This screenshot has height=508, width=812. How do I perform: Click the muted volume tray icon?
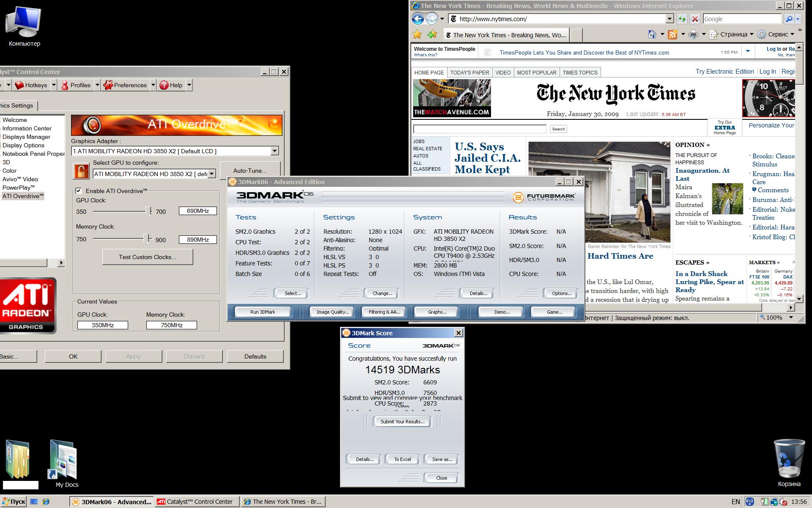pos(783,502)
